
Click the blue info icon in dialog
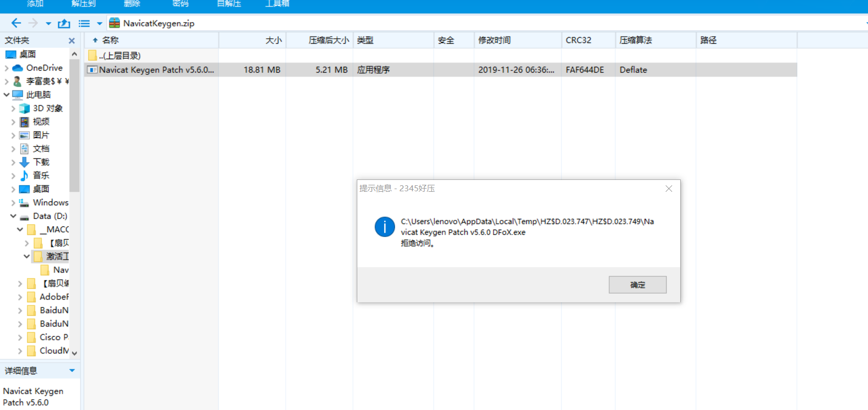385,227
